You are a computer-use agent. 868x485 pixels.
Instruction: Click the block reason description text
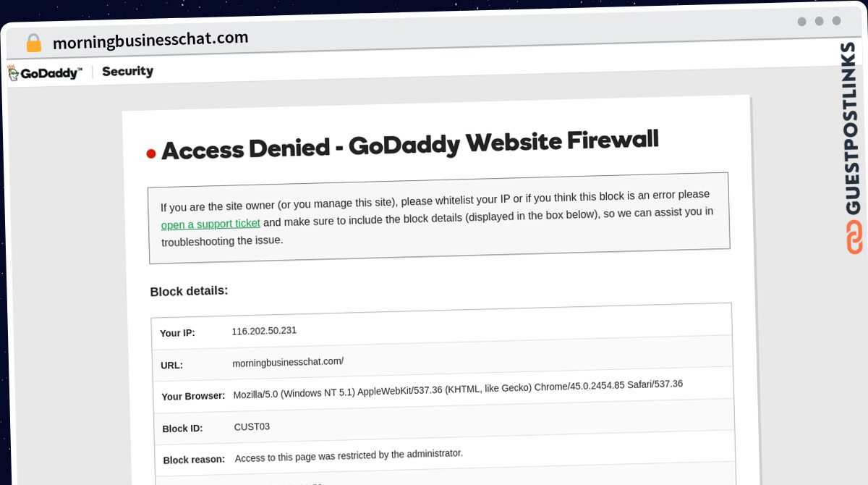349,456
